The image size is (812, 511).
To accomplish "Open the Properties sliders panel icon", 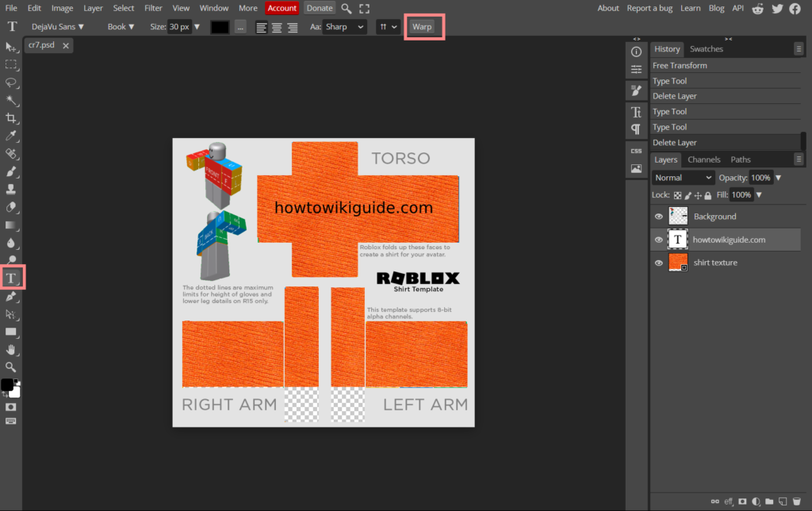I will 637,70.
